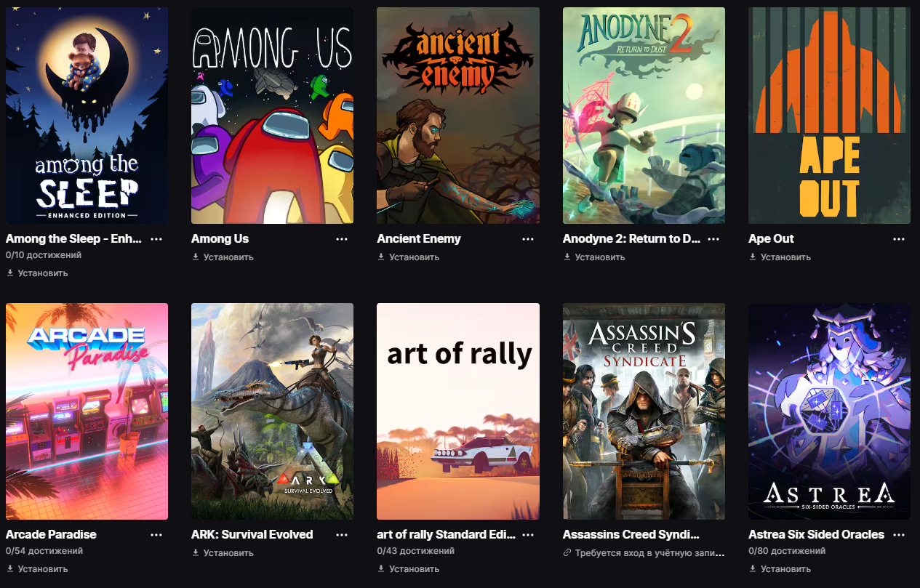Open the three-dot menu for Arcade Paradise
Image resolution: width=920 pixels, height=588 pixels.
(156, 534)
